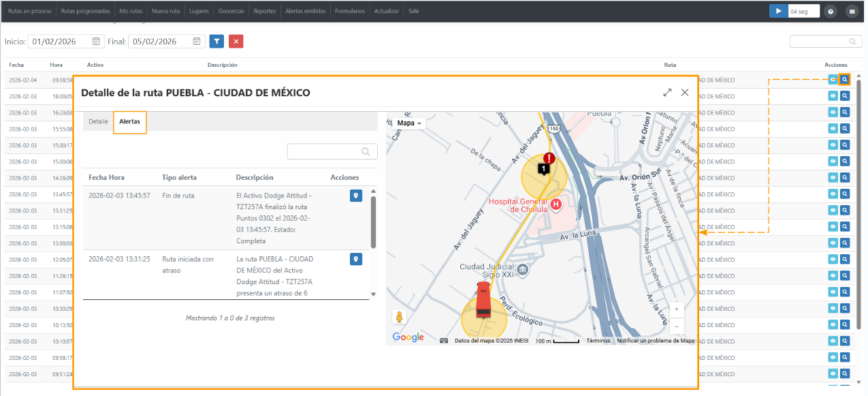The height and width of the screenshot is (396, 868).
Task: Open route detail magnifier for 14:26:09 row
Action: click(845, 177)
